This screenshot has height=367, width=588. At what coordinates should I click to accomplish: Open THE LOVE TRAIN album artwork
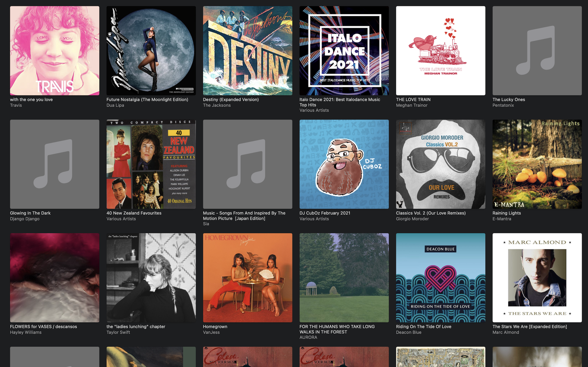pos(441,51)
